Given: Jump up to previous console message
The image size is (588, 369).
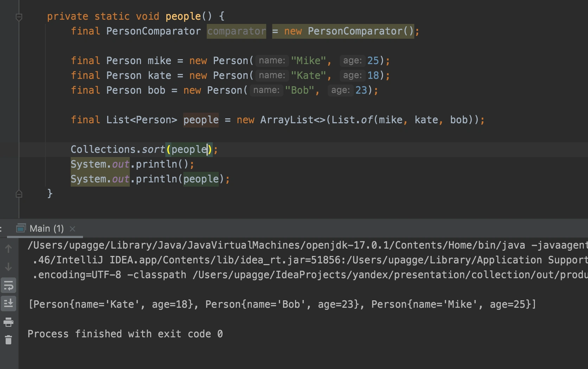Looking at the screenshot, I should [x=8, y=248].
